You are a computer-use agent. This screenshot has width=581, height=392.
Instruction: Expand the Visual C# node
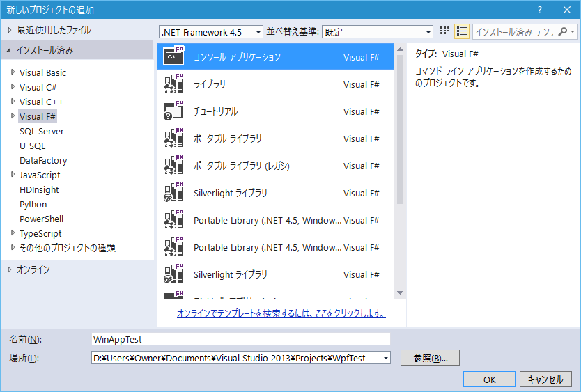tap(13, 87)
